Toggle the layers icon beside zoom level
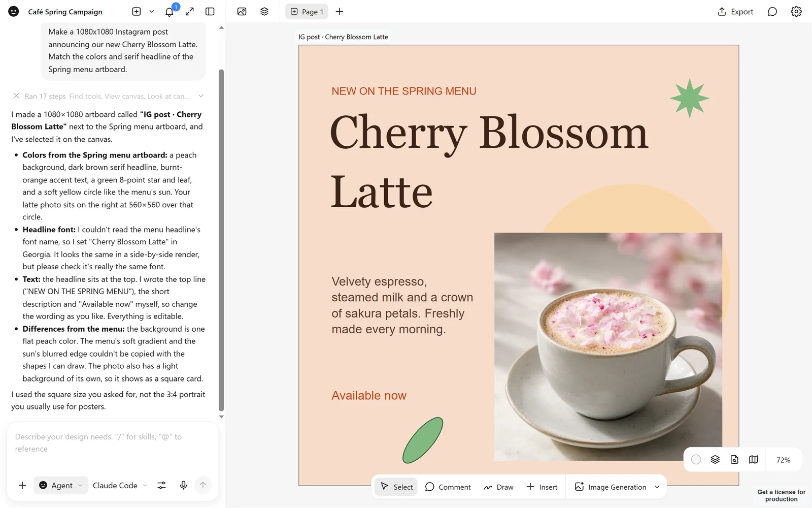This screenshot has width=812, height=508. [715, 460]
